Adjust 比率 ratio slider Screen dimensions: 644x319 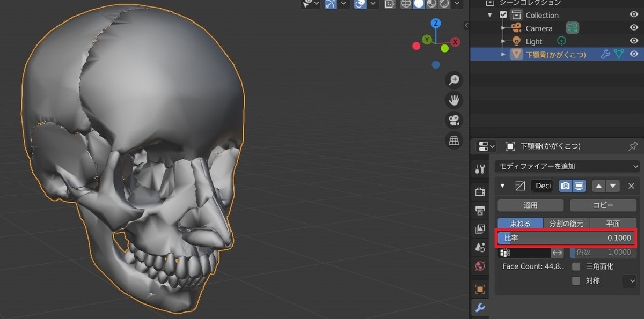(x=567, y=238)
